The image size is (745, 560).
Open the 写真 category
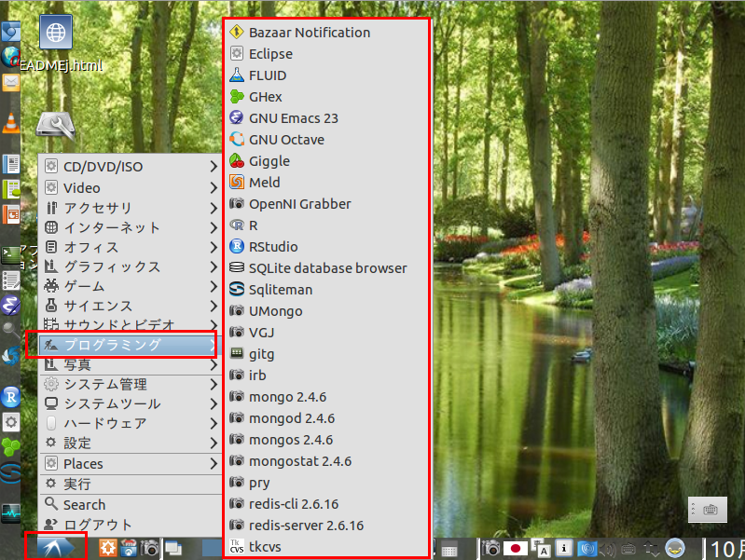(130, 364)
